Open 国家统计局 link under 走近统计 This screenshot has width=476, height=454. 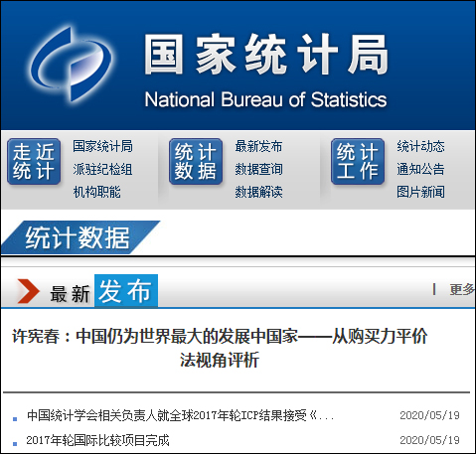(102, 146)
